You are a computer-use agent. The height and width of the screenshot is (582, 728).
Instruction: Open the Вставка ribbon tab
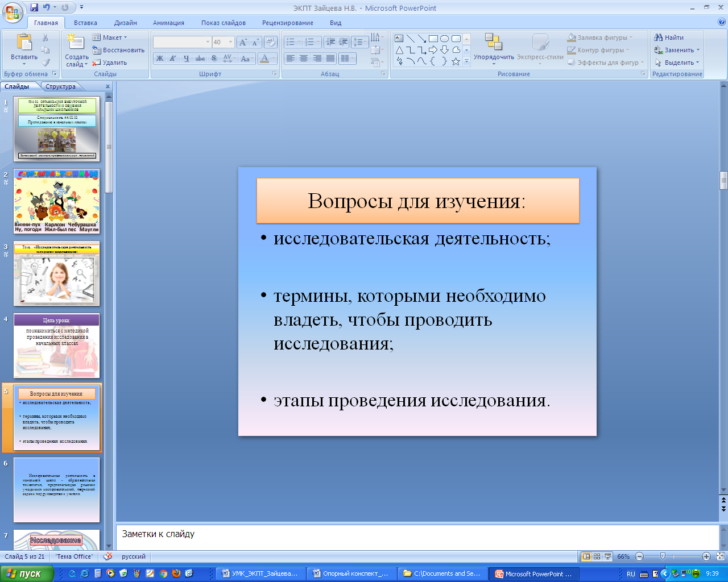pyautogui.click(x=85, y=23)
